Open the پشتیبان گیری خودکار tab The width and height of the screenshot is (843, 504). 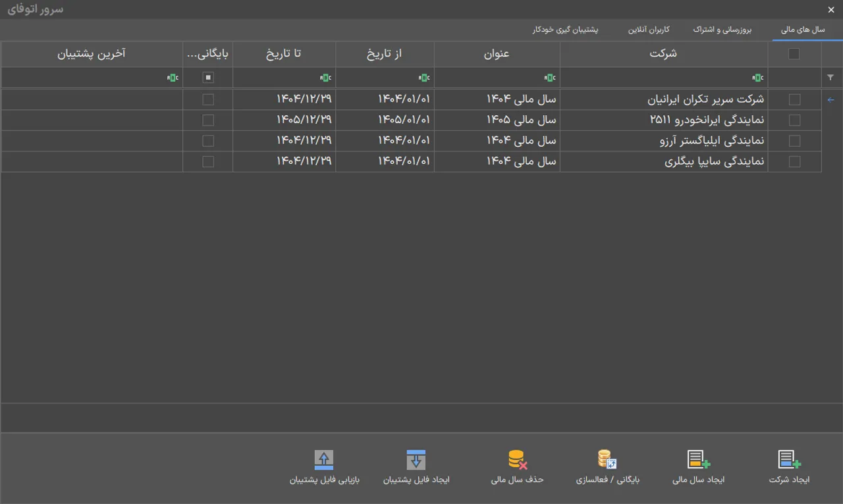pyautogui.click(x=566, y=30)
